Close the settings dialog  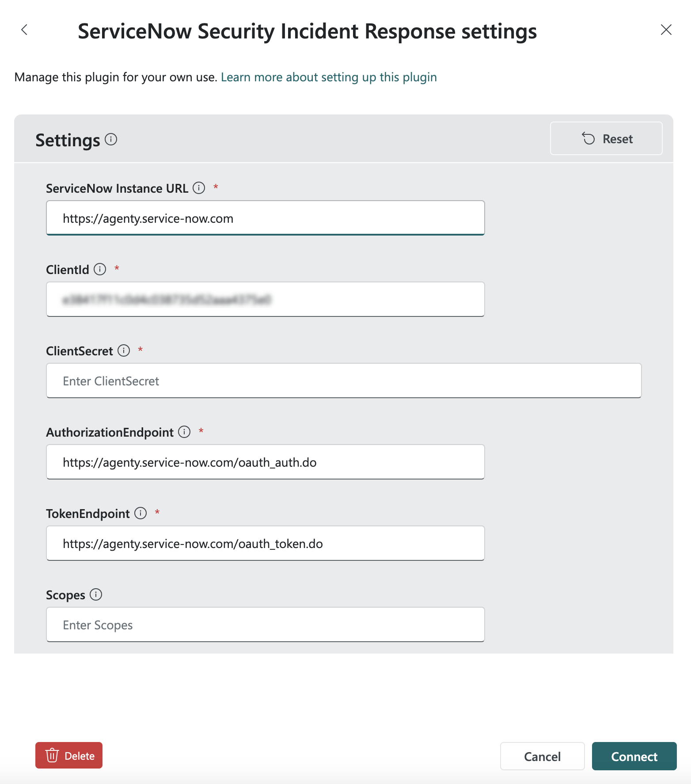click(666, 30)
